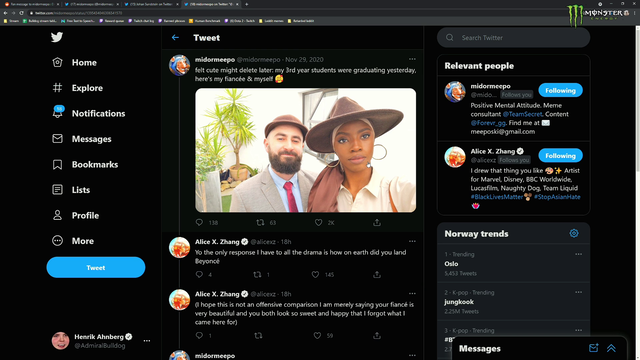Image resolution: width=640 pixels, height=360 pixels.
Task: Open @TeamSecret link in midormeepo bio
Action: 522,114
